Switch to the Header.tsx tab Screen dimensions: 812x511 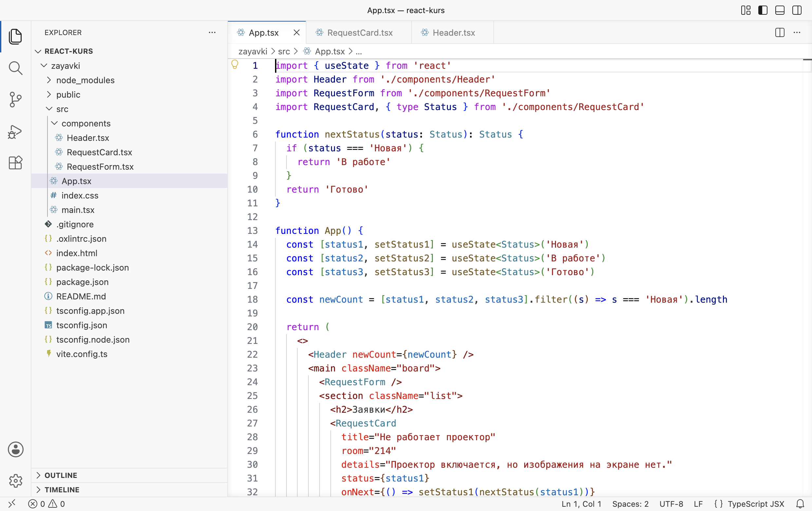click(x=453, y=32)
